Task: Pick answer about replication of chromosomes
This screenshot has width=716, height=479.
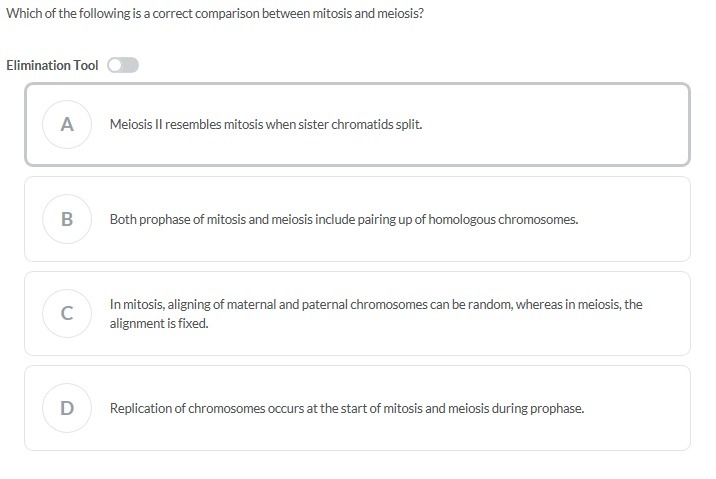Action: [346, 408]
